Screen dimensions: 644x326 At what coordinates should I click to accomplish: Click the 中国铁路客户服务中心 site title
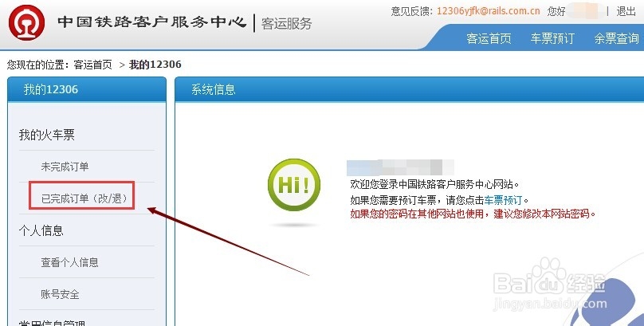point(152,22)
